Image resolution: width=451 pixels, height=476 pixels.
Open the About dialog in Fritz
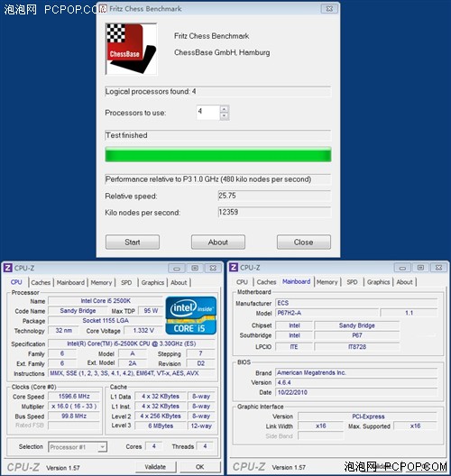point(218,243)
